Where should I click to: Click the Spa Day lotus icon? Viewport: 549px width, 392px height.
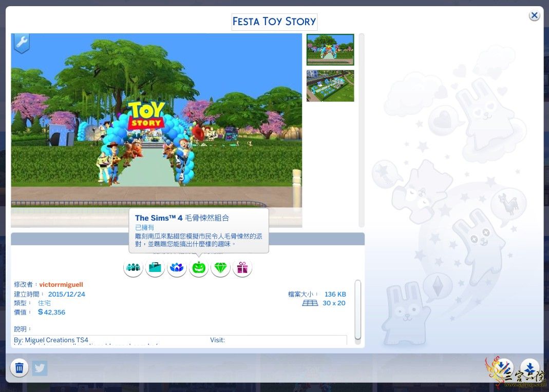[177, 268]
